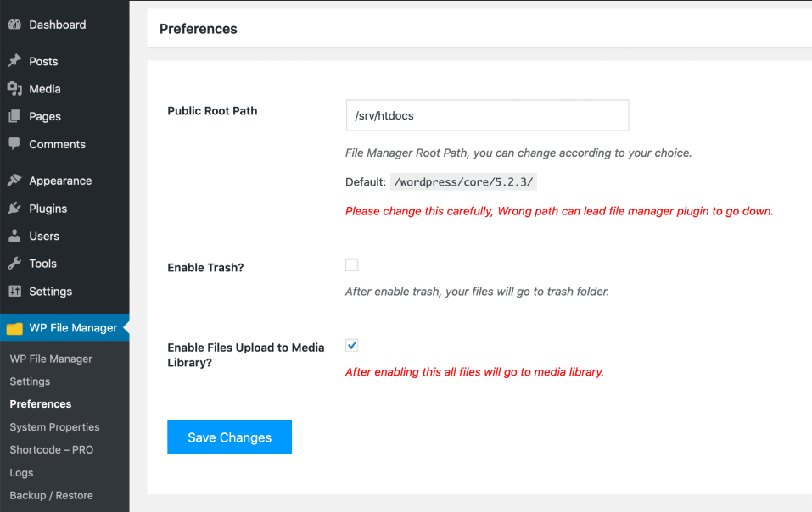Click inside the Public Root Path field
The width and height of the screenshot is (812, 512).
486,114
